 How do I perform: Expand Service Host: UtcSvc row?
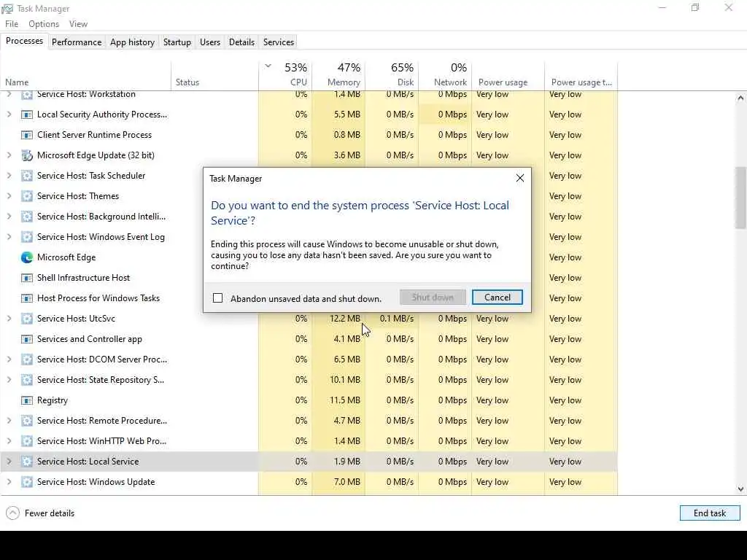[9, 319]
